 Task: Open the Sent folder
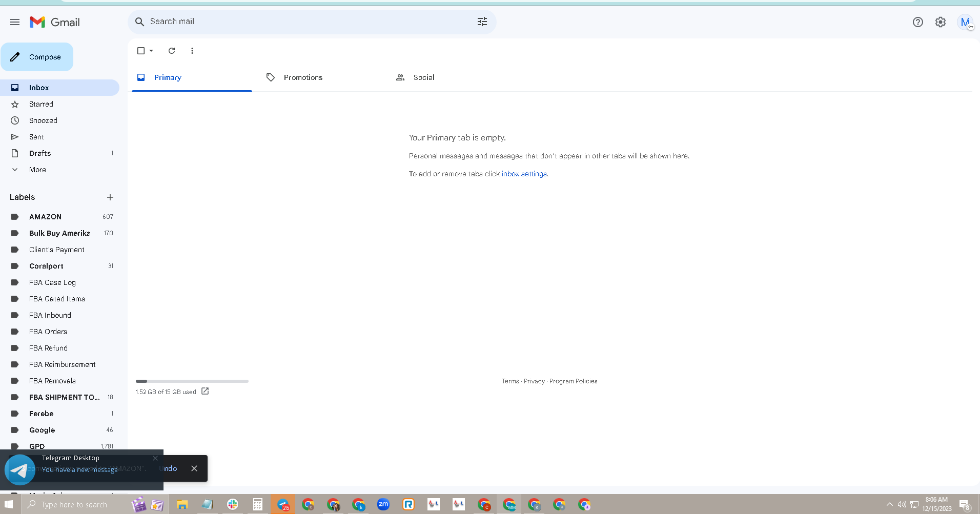pyautogui.click(x=59, y=137)
